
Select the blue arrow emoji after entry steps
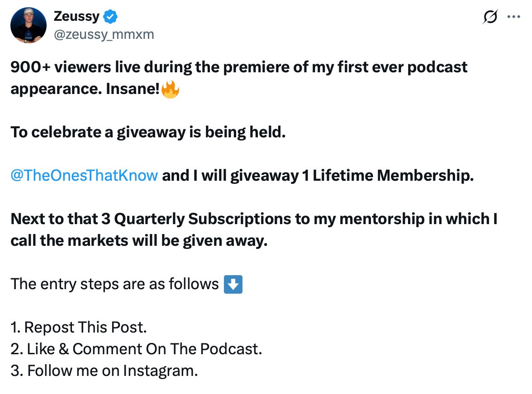pos(233,284)
